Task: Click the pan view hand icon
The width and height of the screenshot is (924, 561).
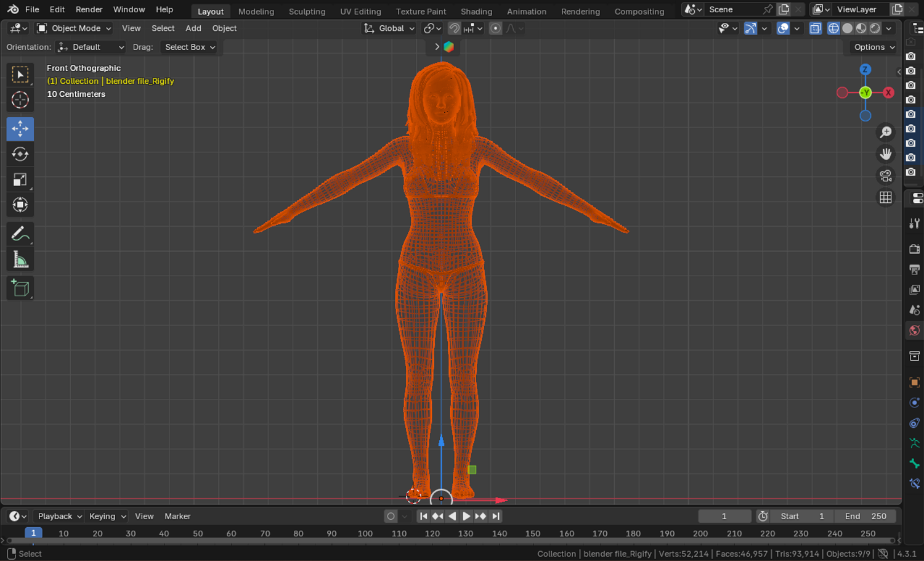Action: click(886, 154)
